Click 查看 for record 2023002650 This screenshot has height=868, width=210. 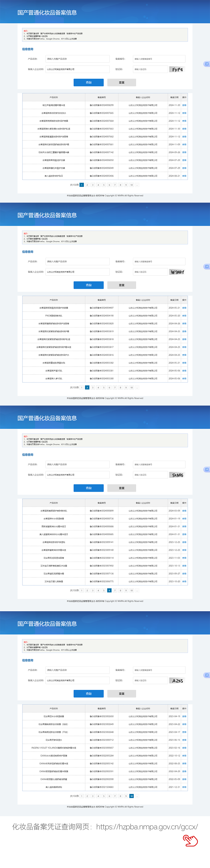184,716
